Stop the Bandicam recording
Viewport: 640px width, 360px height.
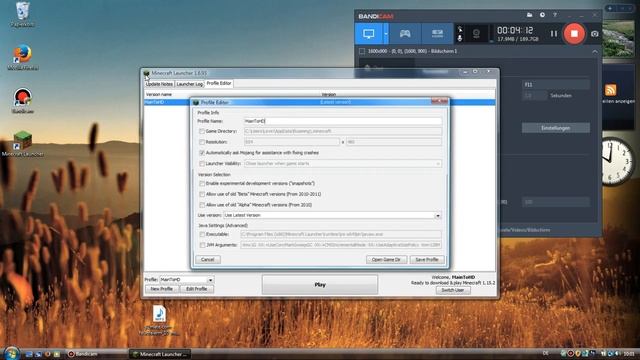[574, 33]
